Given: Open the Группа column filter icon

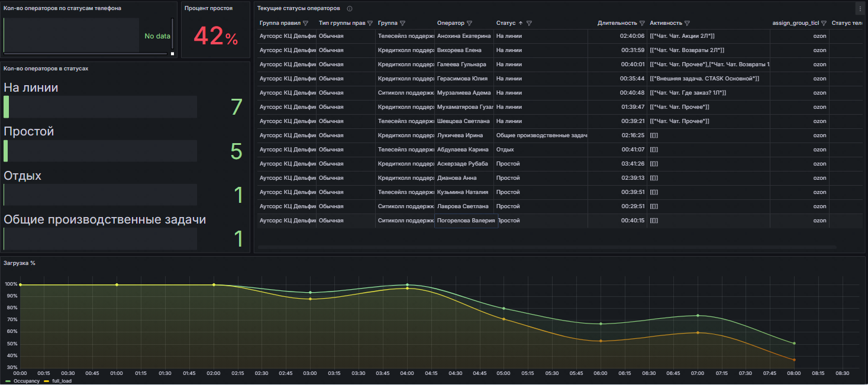Looking at the screenshot, I should tap(402, 23).
